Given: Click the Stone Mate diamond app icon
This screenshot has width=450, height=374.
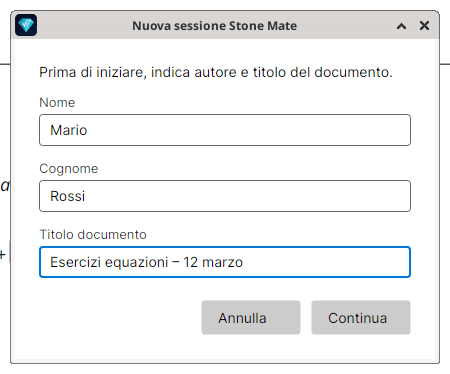Looking at the screenshot, I should pos(26,25).
